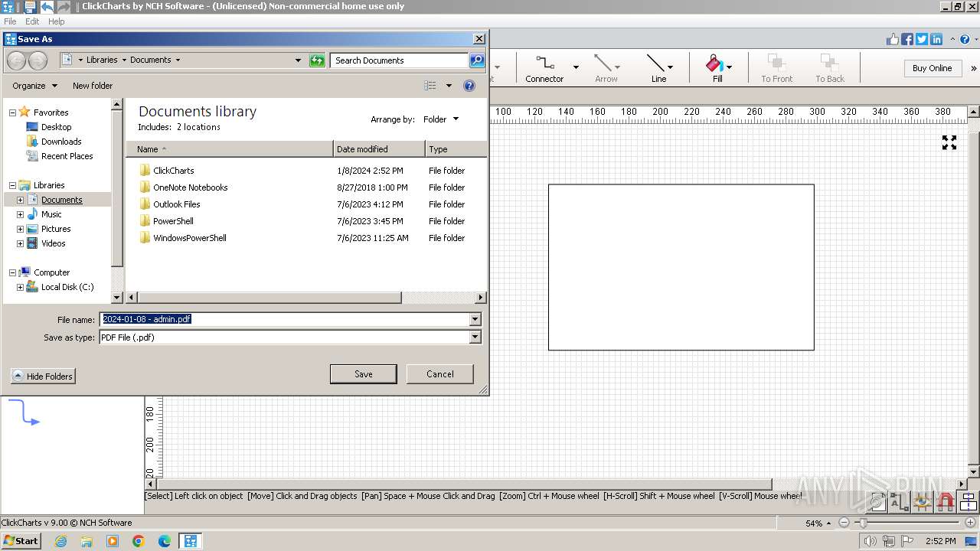Click the zoom slider handle
Screen dimensions: 980x551
(863, 523)
